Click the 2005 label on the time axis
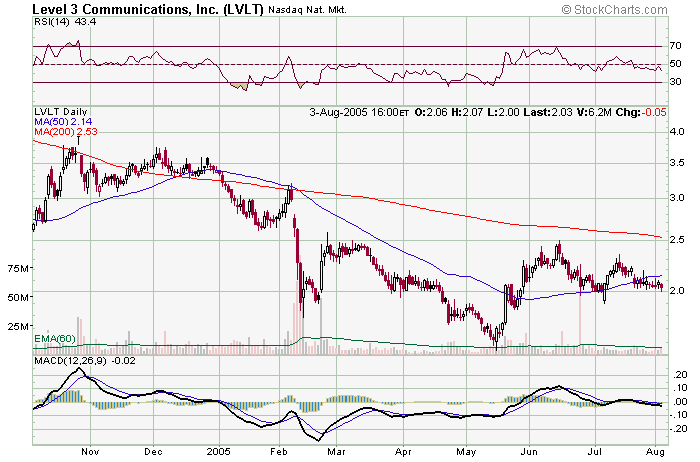Screen dimensions: 700x462 (x=219, y=452)
